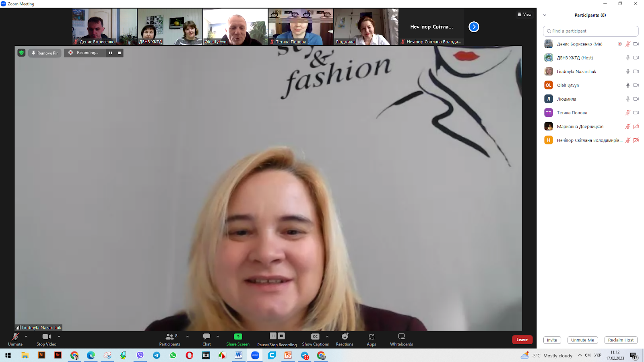
Task: Open File Explorer from the taskbar
Action: (25, 356)
